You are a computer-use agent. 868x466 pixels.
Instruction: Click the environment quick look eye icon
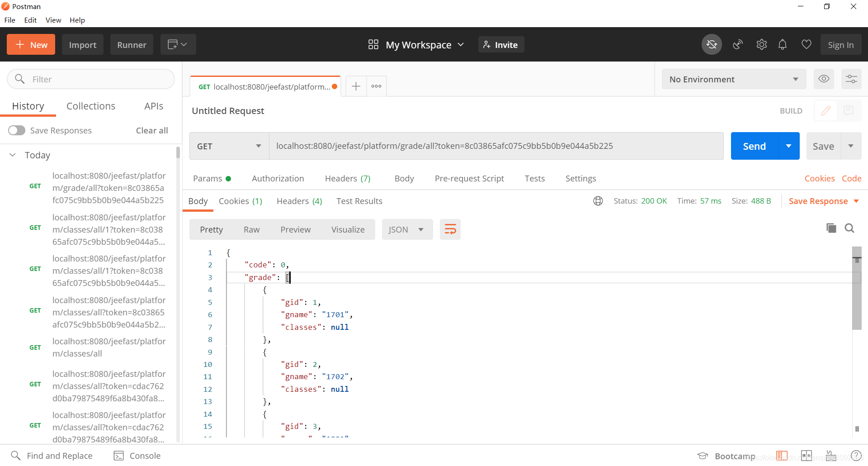coord(824,79)
